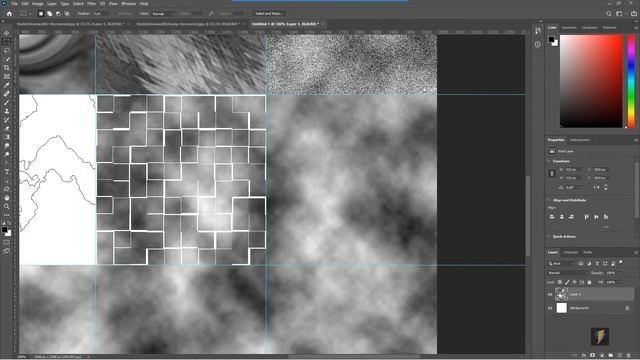Hide Layer 1 visibility eye
This screenshot has width=640, height=360.
pyautogui.click(x=550, y=294)
